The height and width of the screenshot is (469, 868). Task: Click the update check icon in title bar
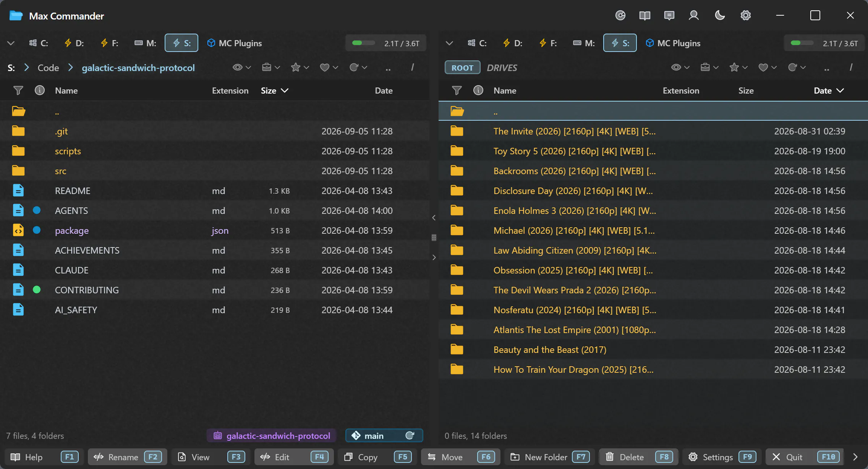coord(620,16)
